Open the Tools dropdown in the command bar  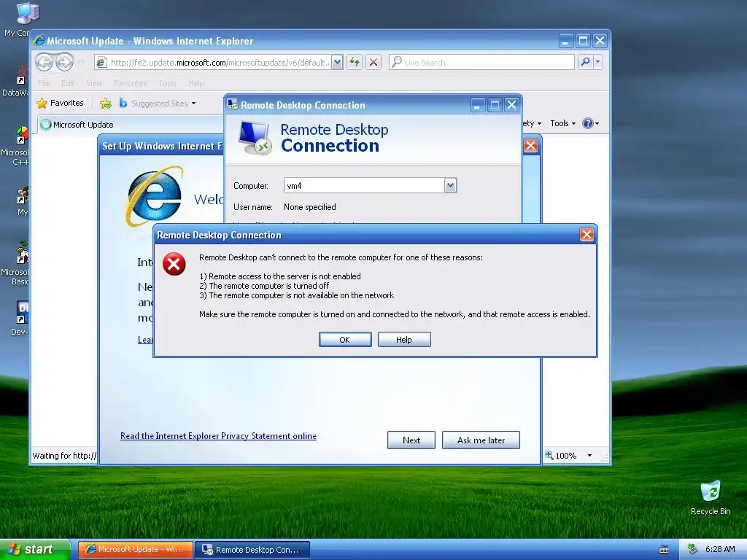point(562,123)
